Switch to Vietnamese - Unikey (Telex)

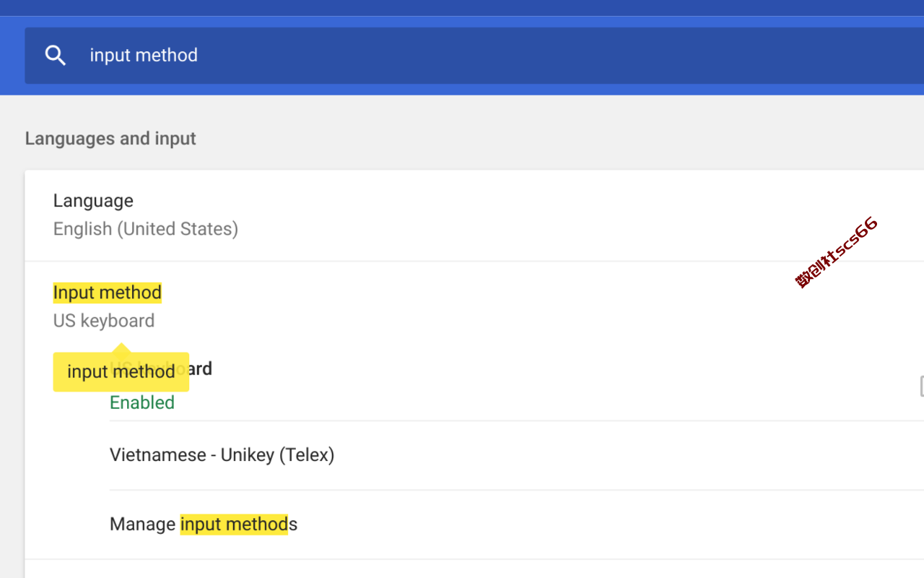click(x=222, y=455)
